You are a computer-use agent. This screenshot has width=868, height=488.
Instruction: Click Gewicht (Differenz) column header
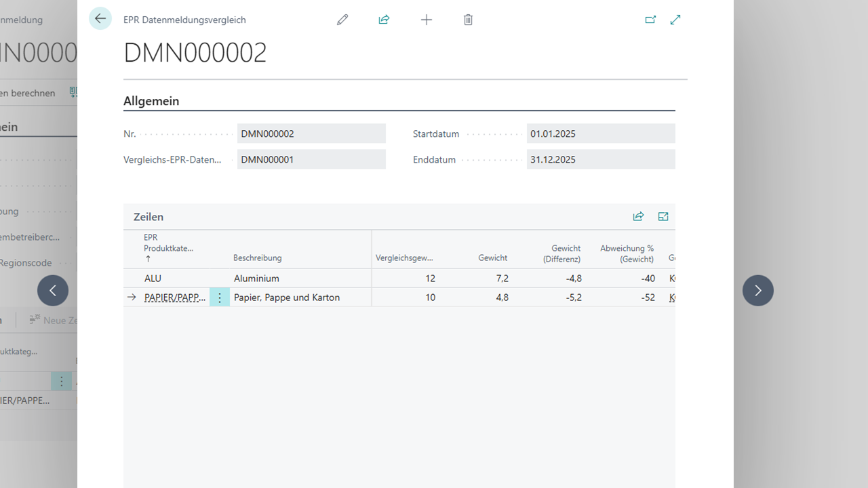(561, 253)
